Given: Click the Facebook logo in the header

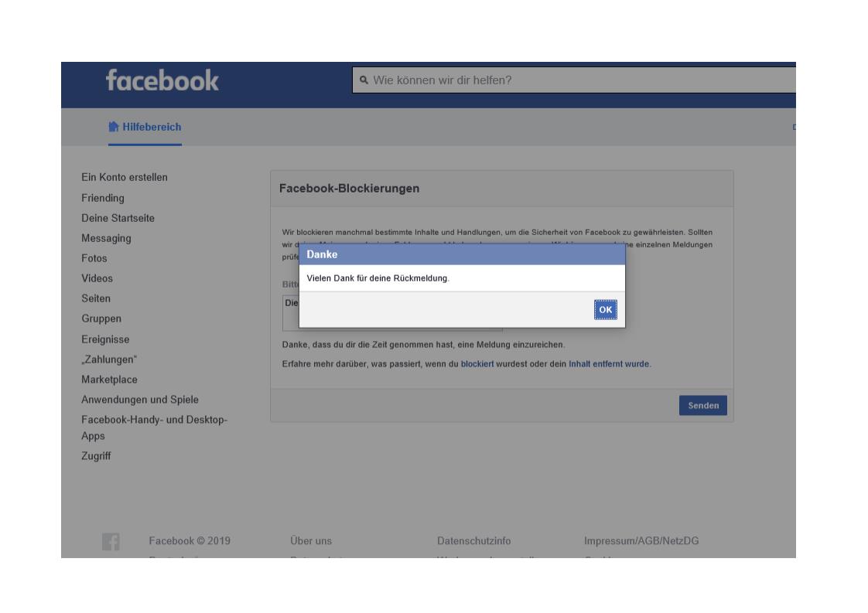Looking at the screenshot, I should coord(162,80).
